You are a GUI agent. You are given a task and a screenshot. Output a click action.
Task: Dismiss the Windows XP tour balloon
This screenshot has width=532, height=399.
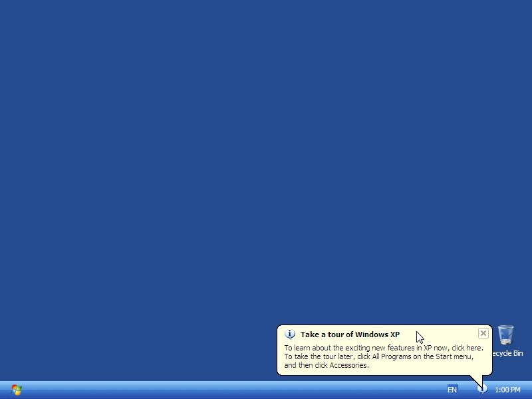pos(483,333)
